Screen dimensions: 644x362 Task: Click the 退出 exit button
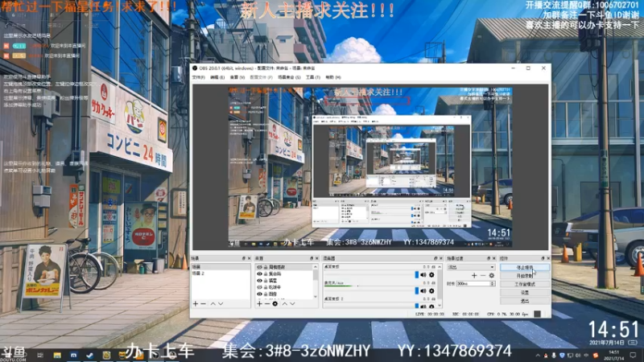point(525,301)
